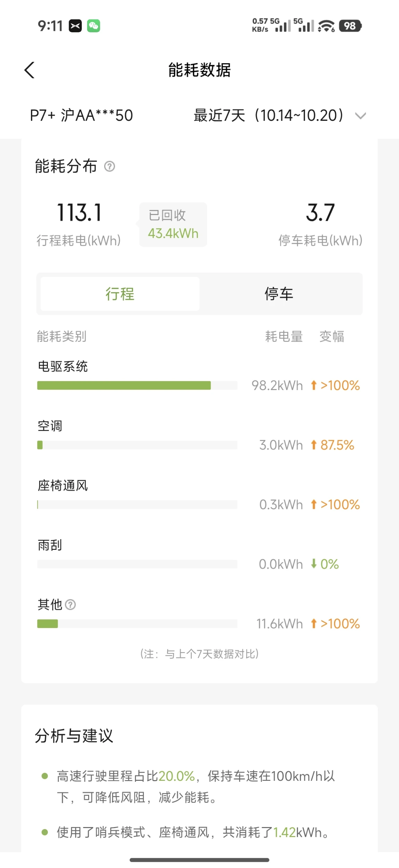Tap the 113.1 行程耗电 value
This screenshot has height=868, width=399.
pyautogui.click(x=79, y=213)
